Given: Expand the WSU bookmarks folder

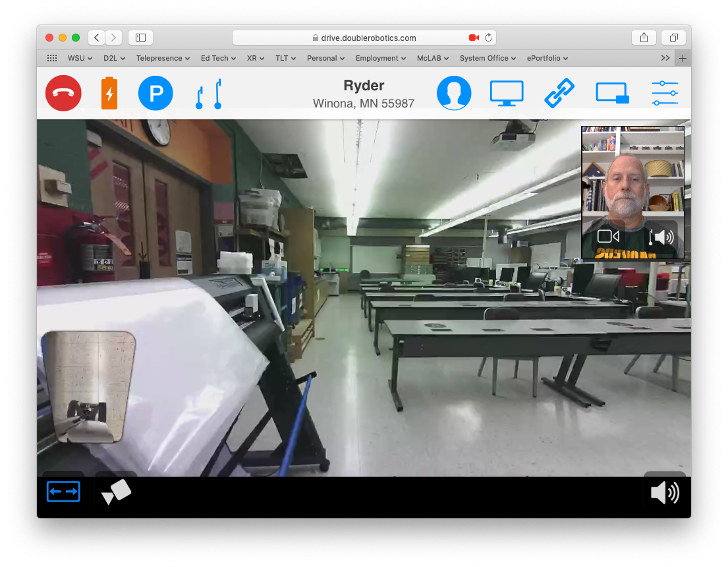Looking at the screenshot, I should [x=80, y=58].
